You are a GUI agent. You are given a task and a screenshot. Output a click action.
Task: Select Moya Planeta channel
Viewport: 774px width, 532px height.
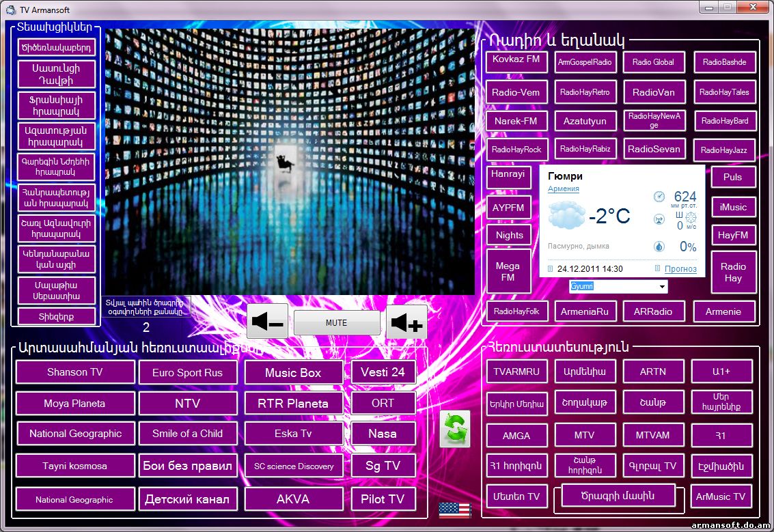(x=75, y=403)
